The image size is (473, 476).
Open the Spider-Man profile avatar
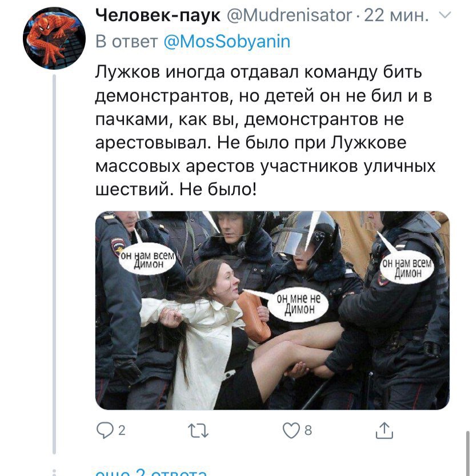pos(54,38)
